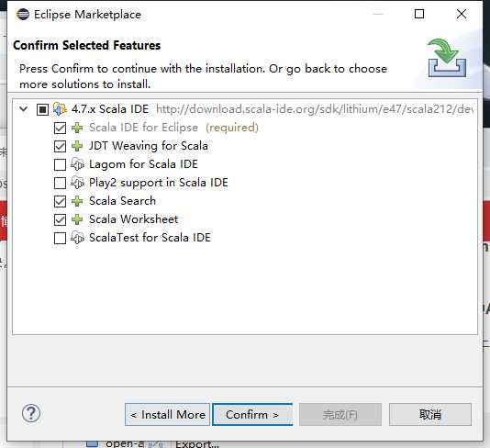Toggle the 4.7.x Scala IDE parent checkbox
Screen dimensions: 490x448
click(42, 109)
